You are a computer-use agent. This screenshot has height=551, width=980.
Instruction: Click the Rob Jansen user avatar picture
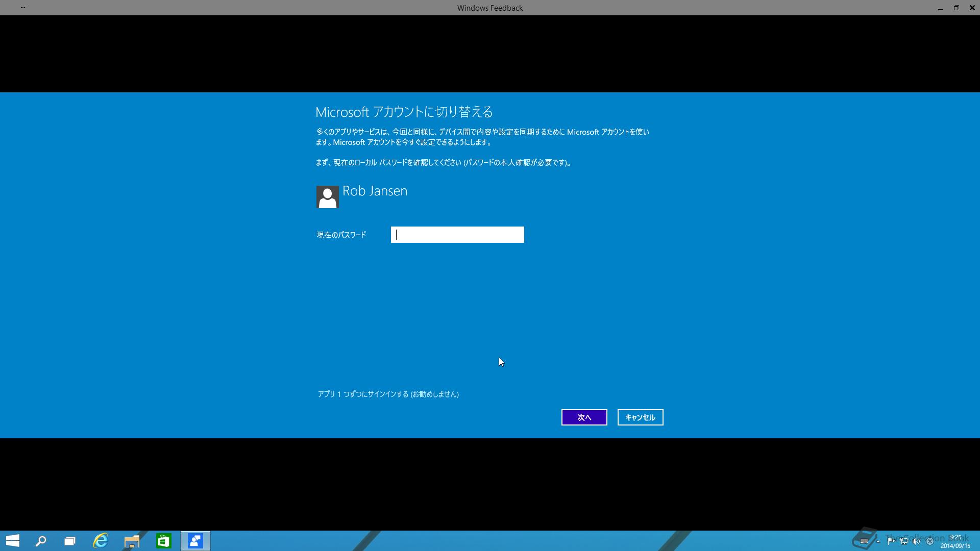pyautogui.click(x=328, y=197)
